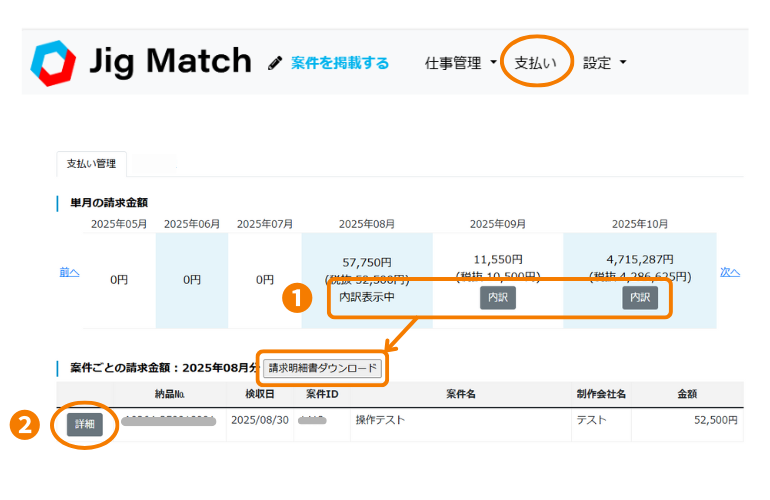Screen dimensions: 770x500
Task: Open the 支払い menu item
Action: (536, 63)
